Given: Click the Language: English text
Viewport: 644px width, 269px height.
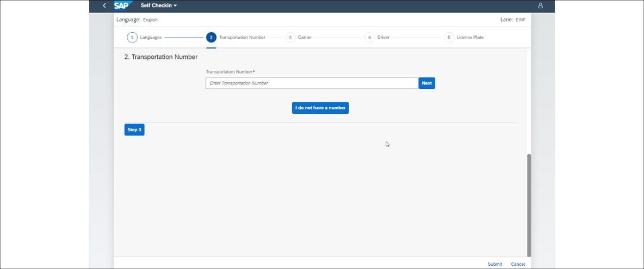Looking at the screenshot, I should point(137,20).
